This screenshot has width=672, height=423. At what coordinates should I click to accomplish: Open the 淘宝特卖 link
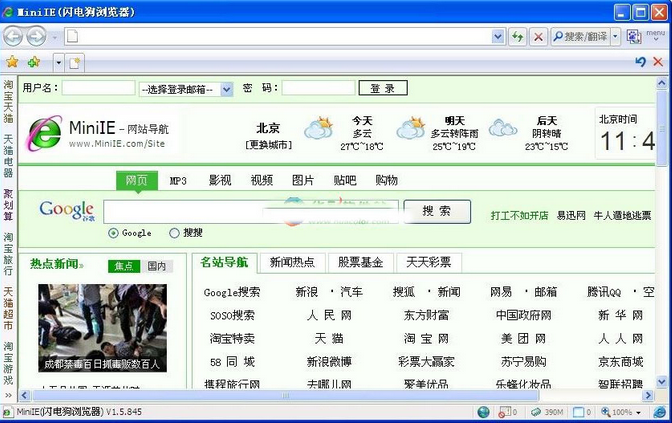232,339
